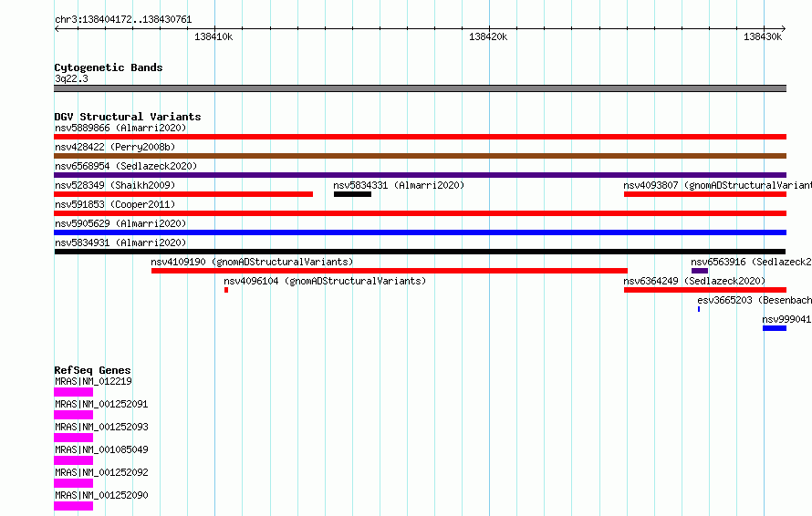The width and height of the screenshot is (812, 516).
Task: Click the 3q22.3 band label
Action: (71, 78)
